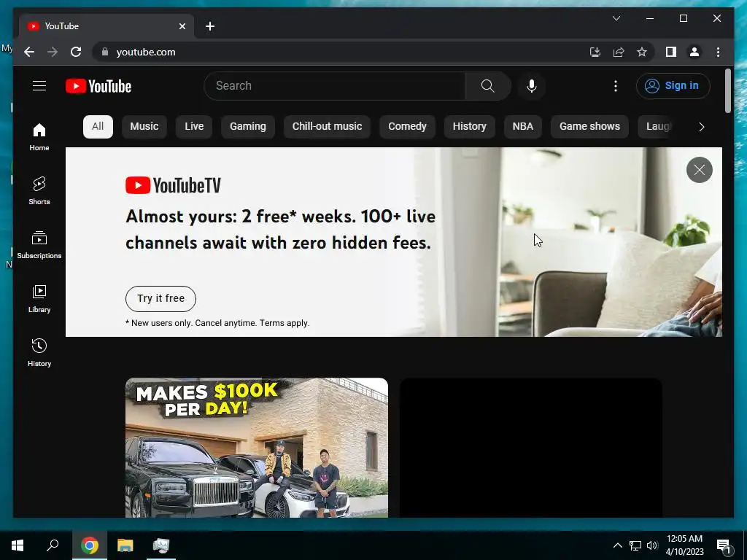Screen dimensions: 747x560
Task: Open Chrome profile icon
Action: (x=694, y=52)
